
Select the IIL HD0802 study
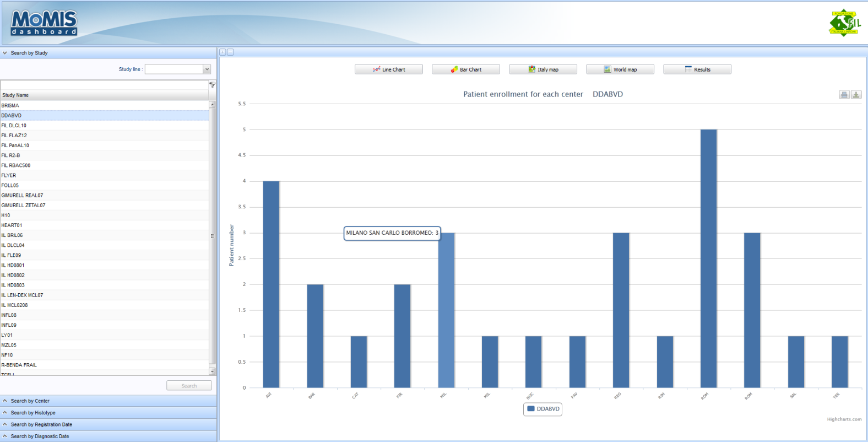coord(105,275)
